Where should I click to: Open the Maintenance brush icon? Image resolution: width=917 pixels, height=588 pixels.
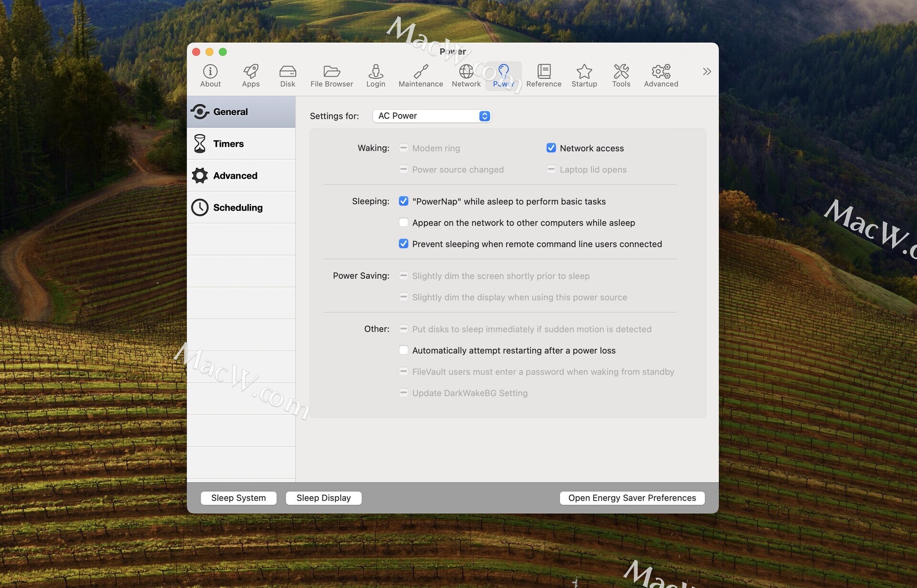420,75
